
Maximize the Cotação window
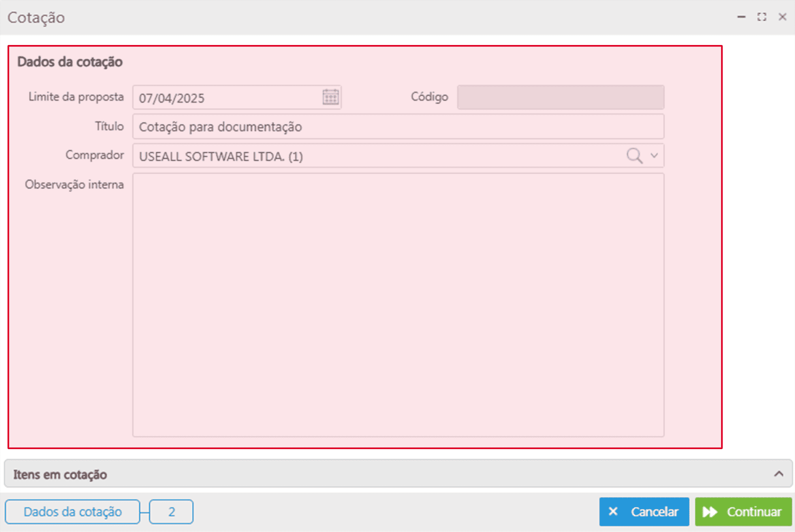[x=762, y=17]
